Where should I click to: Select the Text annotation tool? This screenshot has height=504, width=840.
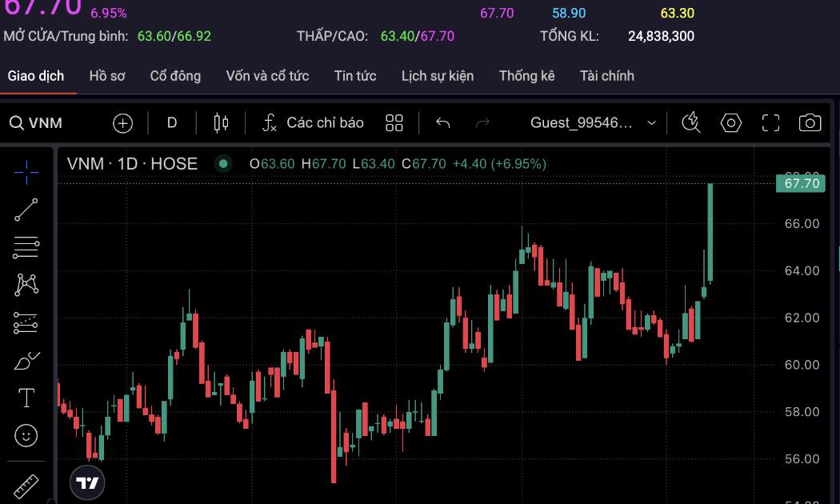(26, 398)
